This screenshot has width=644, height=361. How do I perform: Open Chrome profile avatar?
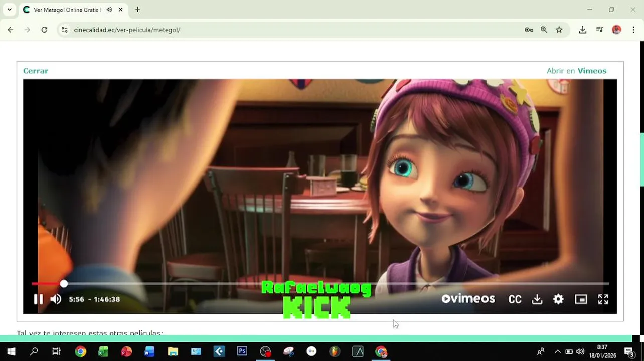coord(616,30)
